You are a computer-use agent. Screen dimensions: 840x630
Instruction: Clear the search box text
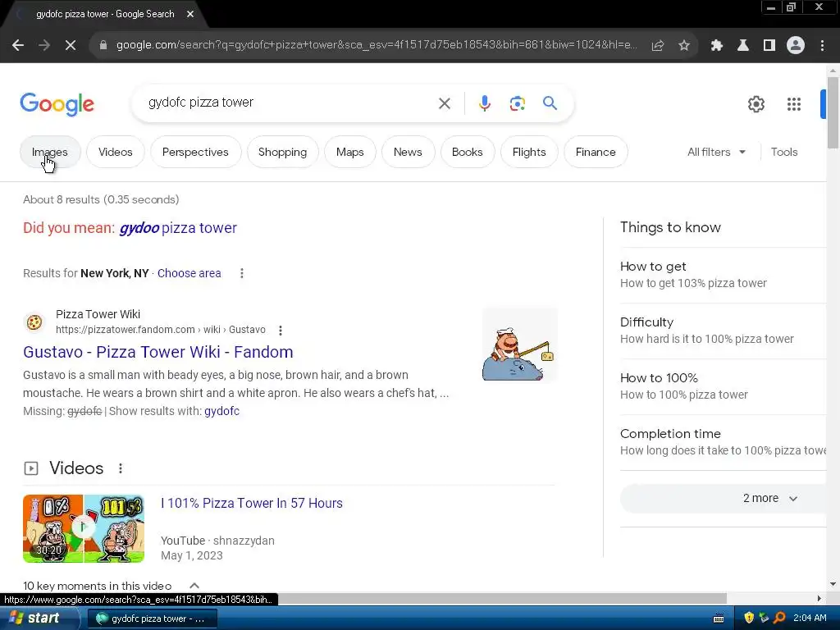(x=444, y=103)
